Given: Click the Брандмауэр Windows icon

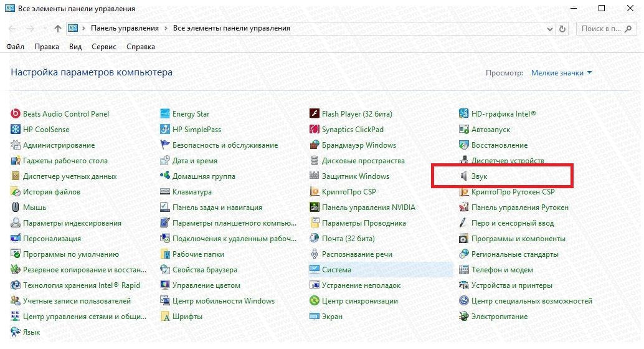Looking at the screenshot, I should (314, 145).
